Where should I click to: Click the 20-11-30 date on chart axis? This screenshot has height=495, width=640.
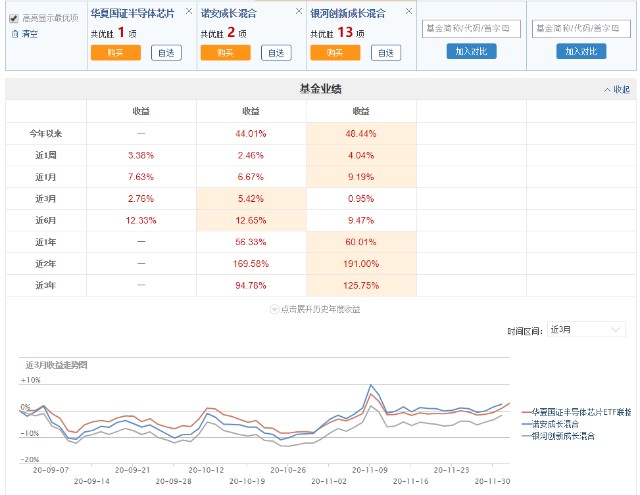click(x=492, y=481)
